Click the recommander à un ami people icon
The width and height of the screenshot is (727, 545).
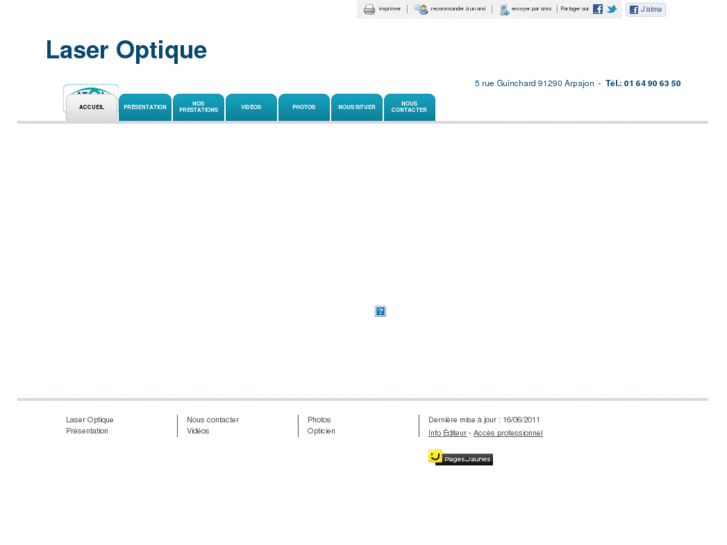point(421,9)
